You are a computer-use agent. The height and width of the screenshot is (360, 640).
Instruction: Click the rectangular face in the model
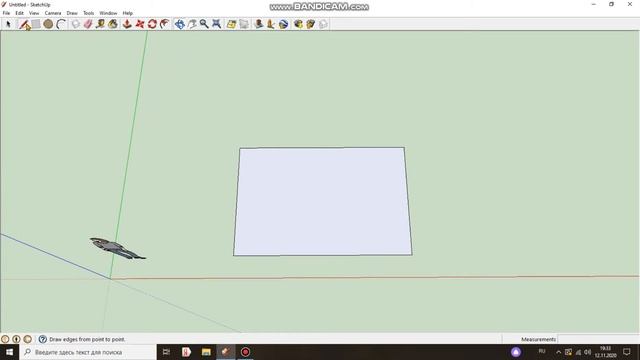322,202
